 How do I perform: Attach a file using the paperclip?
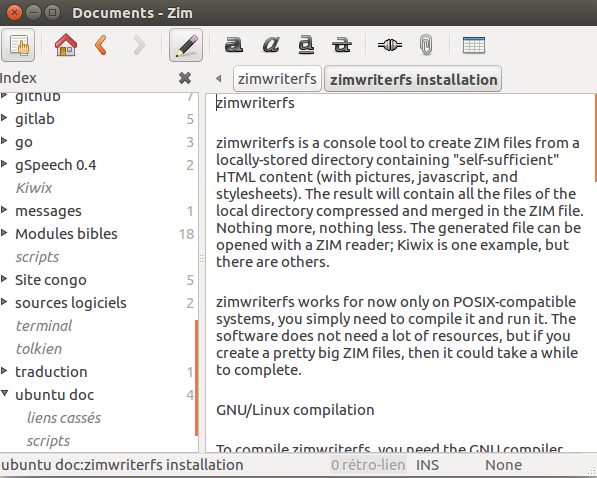pyautogui.click(x=426, y=45)
